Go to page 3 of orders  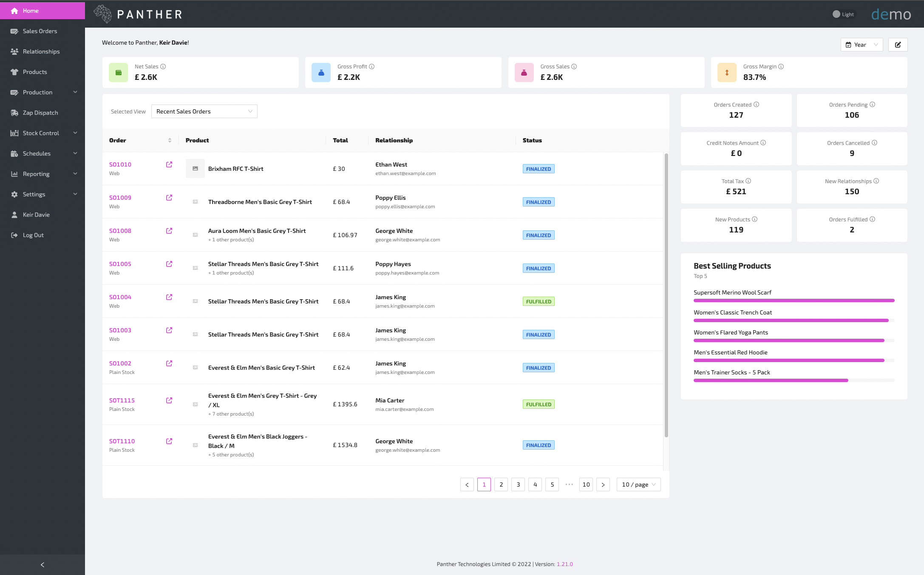[x=518, y=484]
